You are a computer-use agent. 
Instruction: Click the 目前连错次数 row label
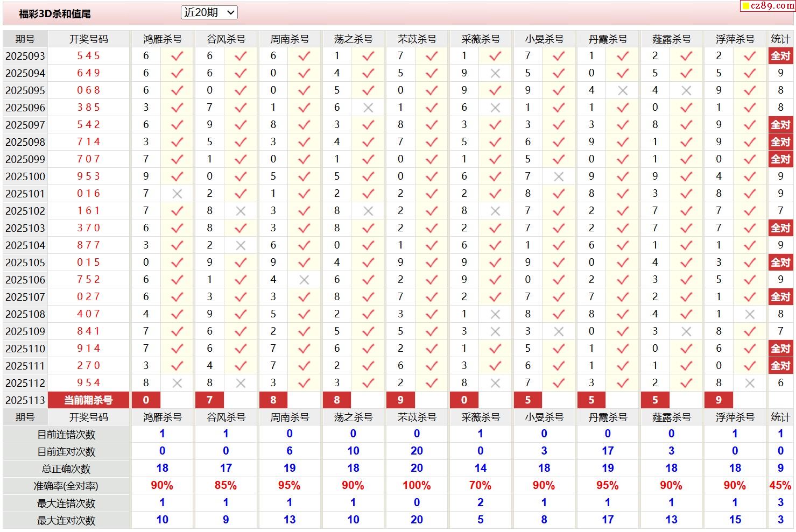[66, 435]
